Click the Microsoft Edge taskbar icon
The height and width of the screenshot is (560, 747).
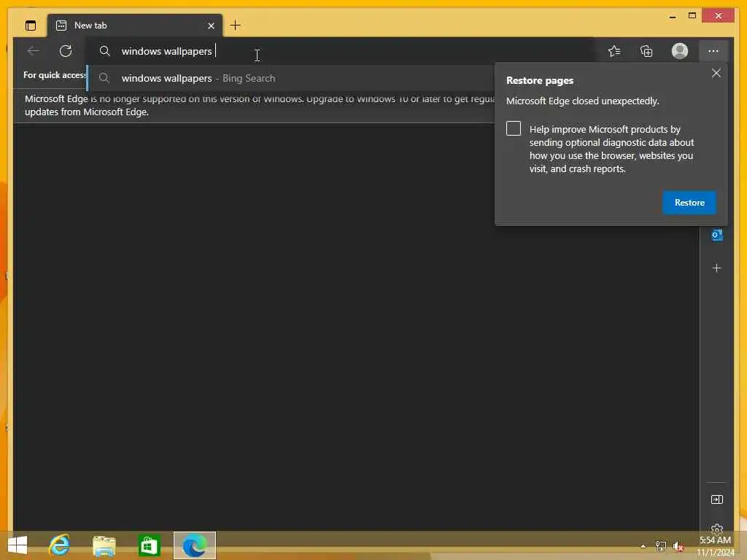194,545
